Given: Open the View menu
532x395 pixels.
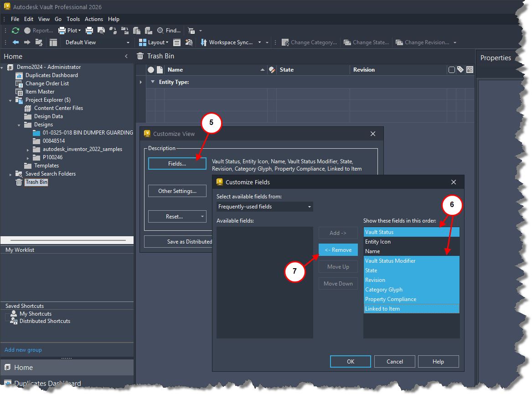Looking at the screenshot, I should coord(44,19).
